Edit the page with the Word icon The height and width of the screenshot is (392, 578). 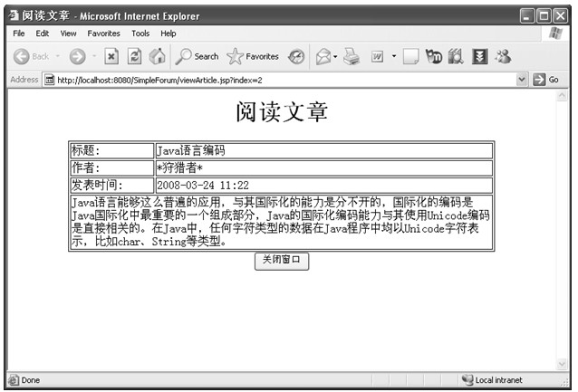(x=377, y=57)
